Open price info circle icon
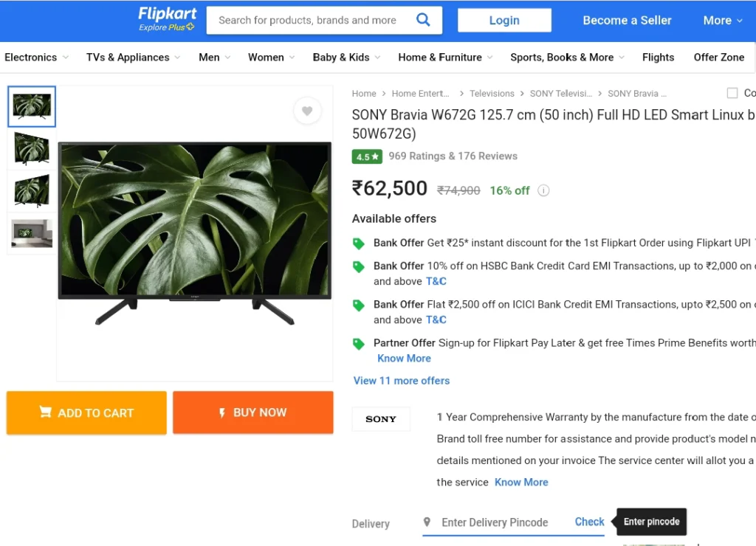The height and width of the screenshot is (546, 756). tap(543, 190)
